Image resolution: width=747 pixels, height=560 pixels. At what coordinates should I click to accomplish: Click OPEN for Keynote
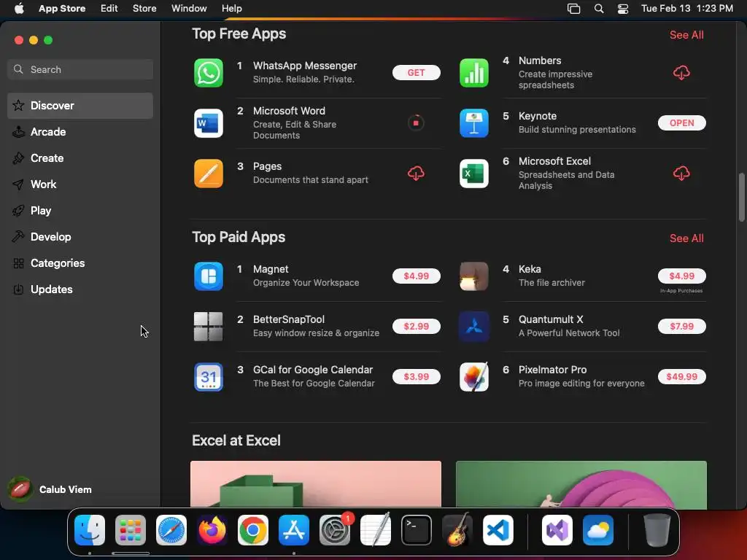point(682,122)
